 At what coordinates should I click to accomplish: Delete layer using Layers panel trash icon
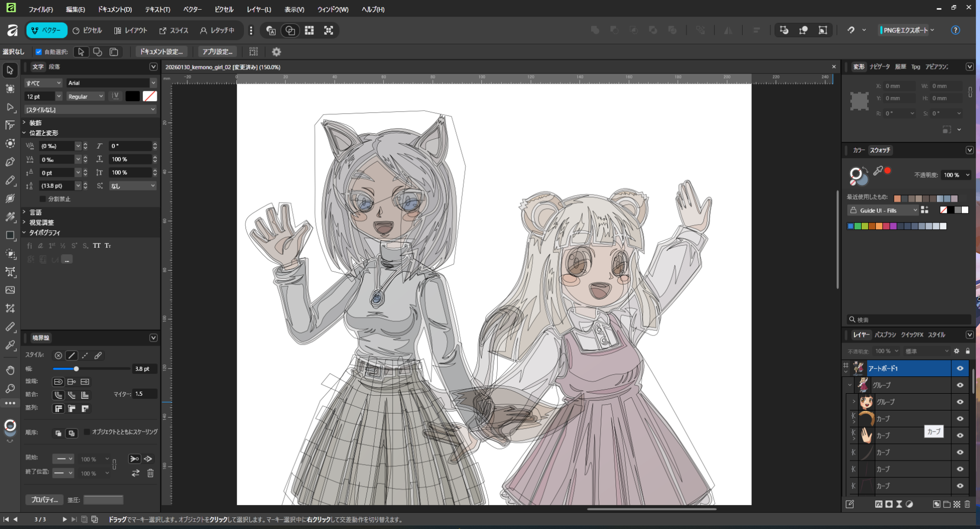[967, 504]
